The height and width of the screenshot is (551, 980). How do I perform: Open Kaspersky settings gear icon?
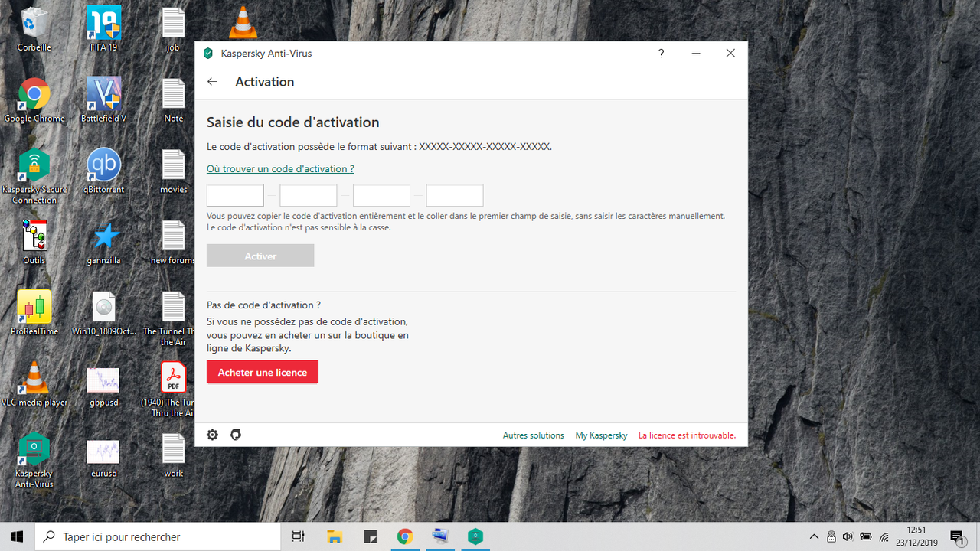point(213,435)
